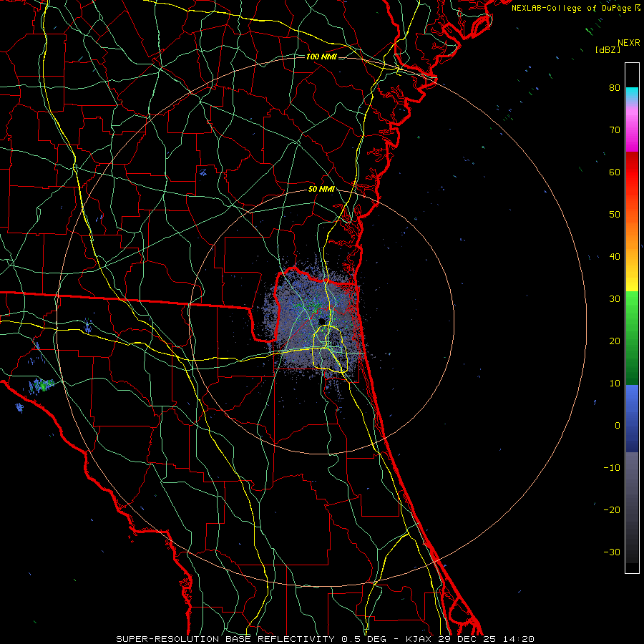Click the 10 dBZ scale value
Screen dimensions: 644x644
click(615, 384)
